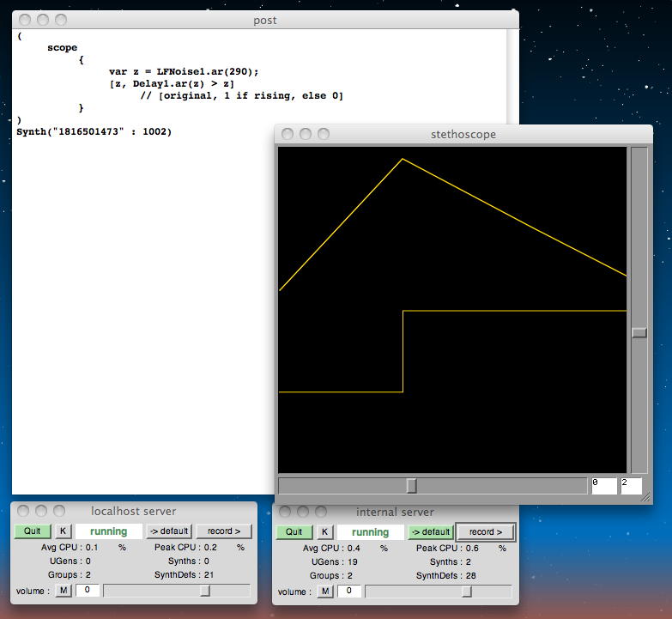This screenshot has height=619, width=672.
Task: Click the stethoscope bus index box showing 0
Action: point(603,486)
